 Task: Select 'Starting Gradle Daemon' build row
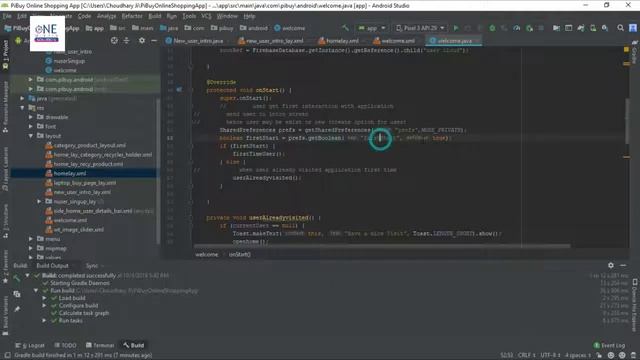80,283
